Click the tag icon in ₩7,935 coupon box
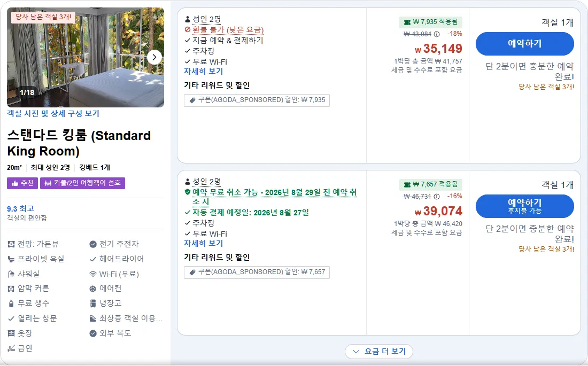 [x=192, y=100]
